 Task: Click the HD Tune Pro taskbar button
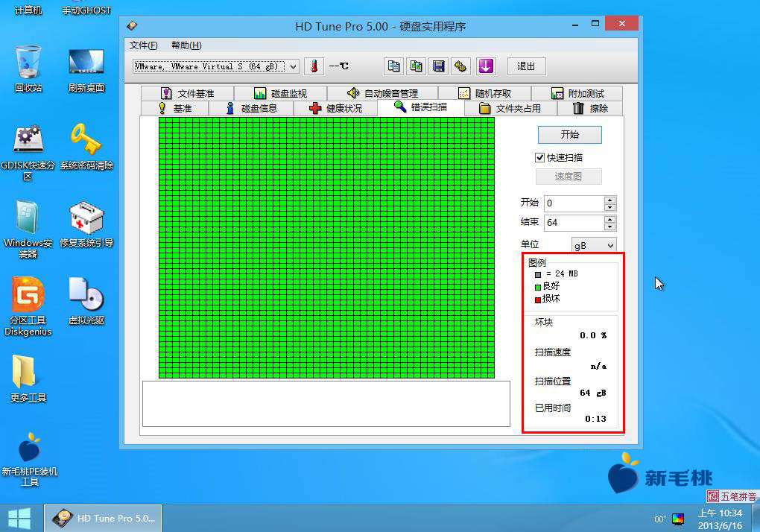[x=103, y=518]
